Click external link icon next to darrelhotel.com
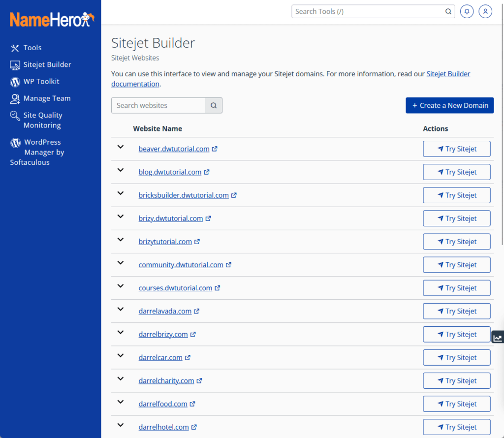This screenshot has height=438, width=504. 194,427
